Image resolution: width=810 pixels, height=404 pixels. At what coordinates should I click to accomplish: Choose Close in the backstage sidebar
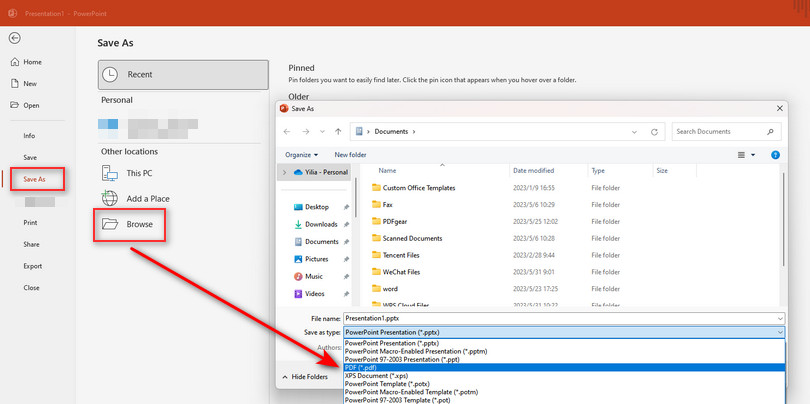31,288
